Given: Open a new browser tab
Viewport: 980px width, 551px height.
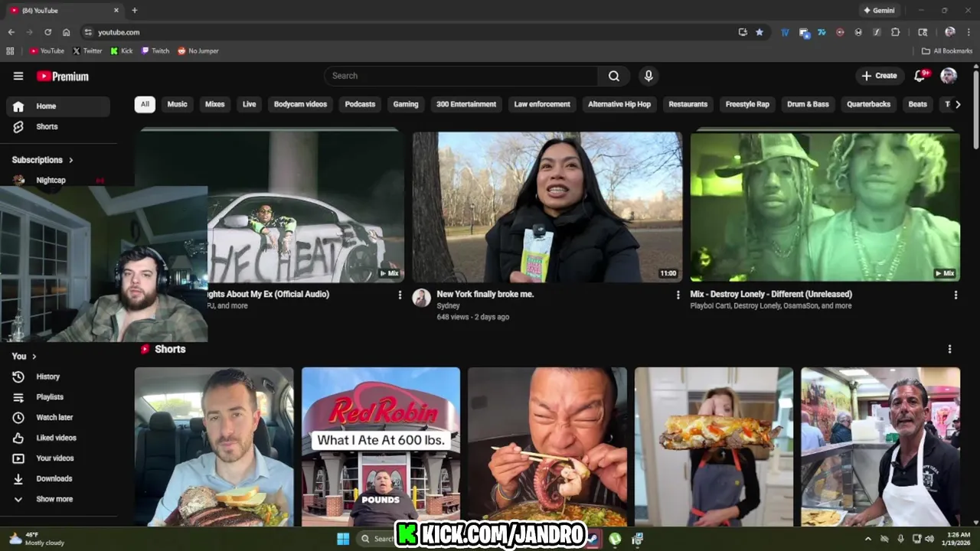Looking at the screenshot, I should click(135, 11).
